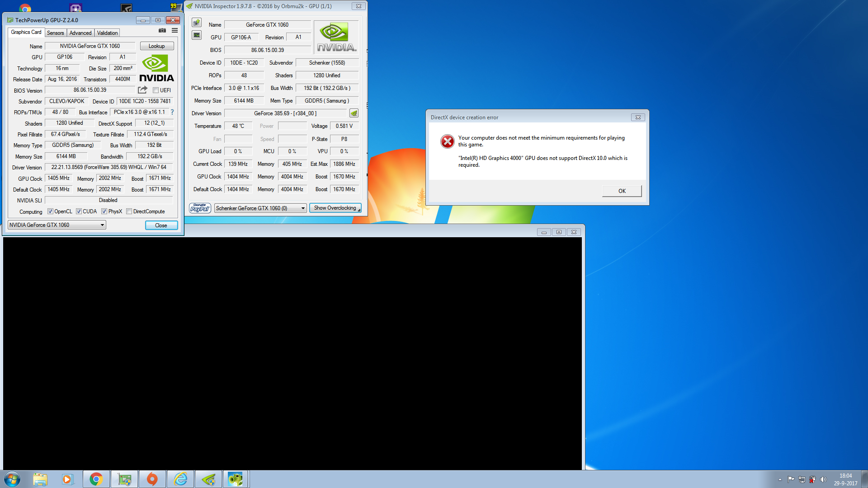The image size is (868, 488).
Task: Open Internet Explorer from the taskbar
Action: 180,479
